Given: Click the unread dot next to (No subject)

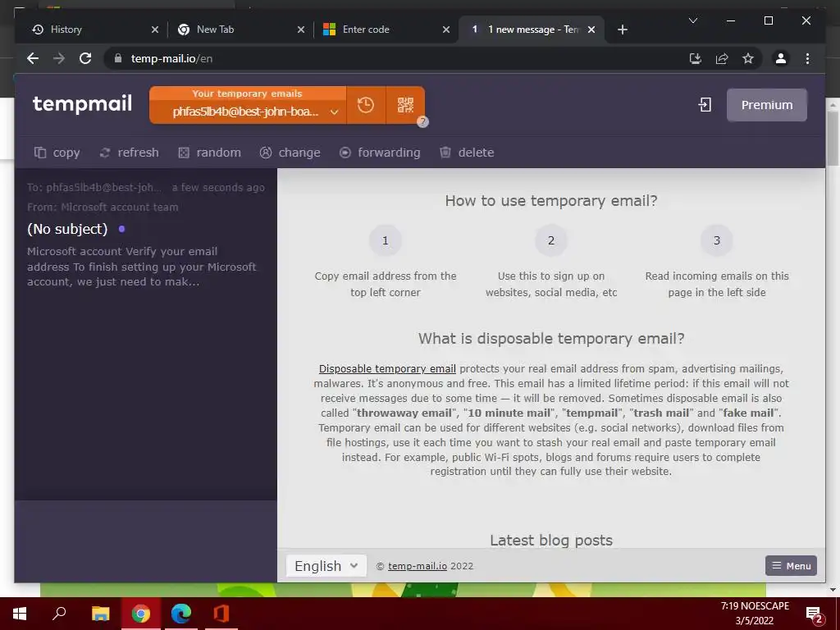Looking at the screenshot, I should [x=121, y=229].
